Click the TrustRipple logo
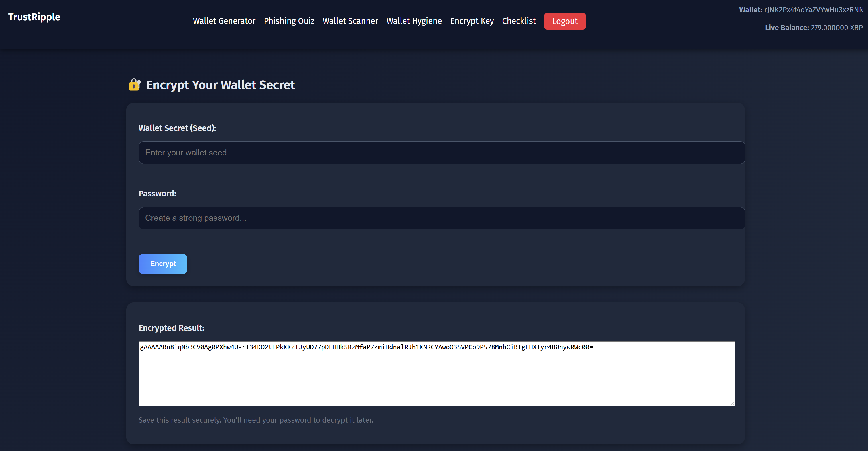Viewport: 868px width, 451px height. [34, 17]
